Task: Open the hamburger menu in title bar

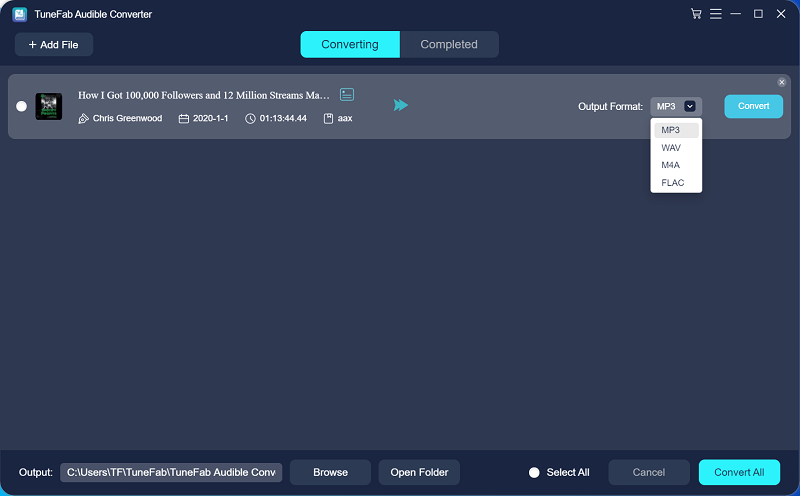Action: coord(715,14)
